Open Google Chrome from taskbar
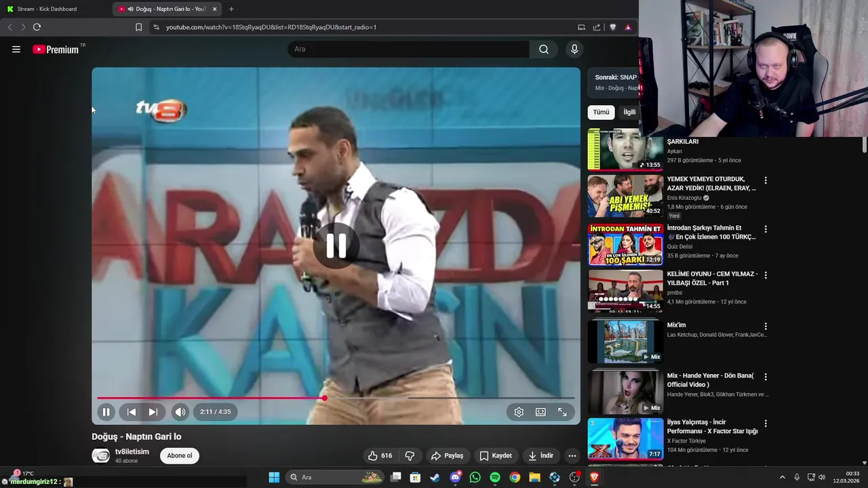 pos(515,477)
